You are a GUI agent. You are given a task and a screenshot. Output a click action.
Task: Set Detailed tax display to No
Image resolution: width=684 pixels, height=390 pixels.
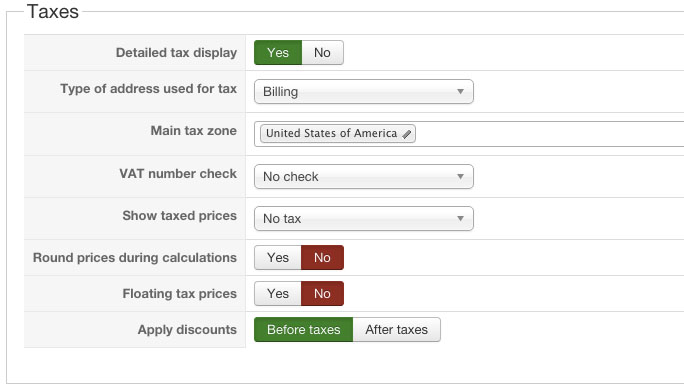coord(322,52)
